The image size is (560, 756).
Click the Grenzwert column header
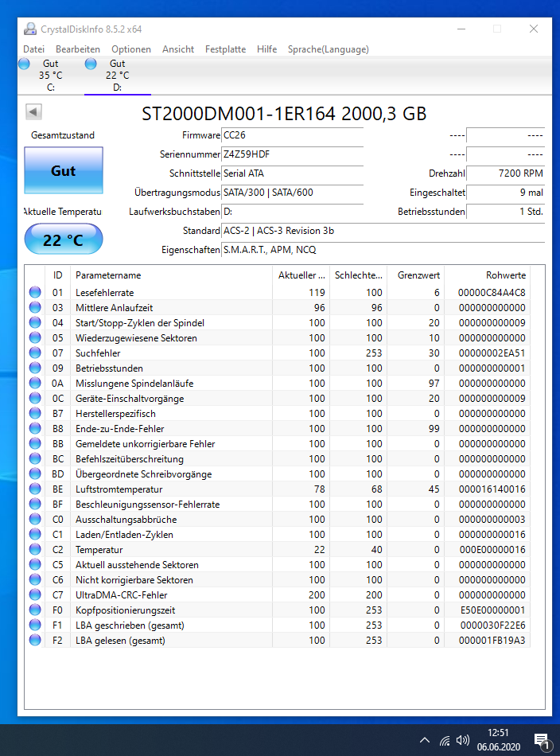[x=416, y=275]
